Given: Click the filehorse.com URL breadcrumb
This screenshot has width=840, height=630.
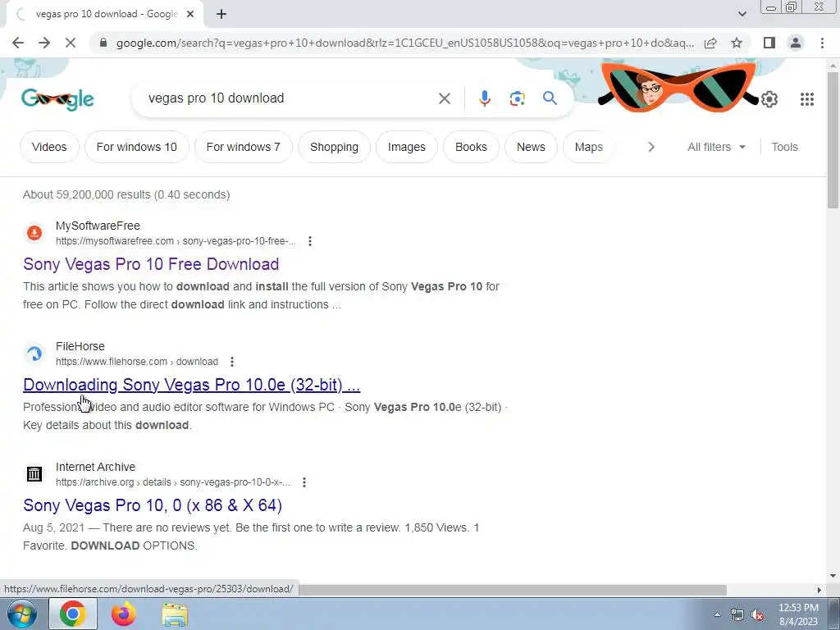Looking at the screenshot, I should [x=137, y=362].
